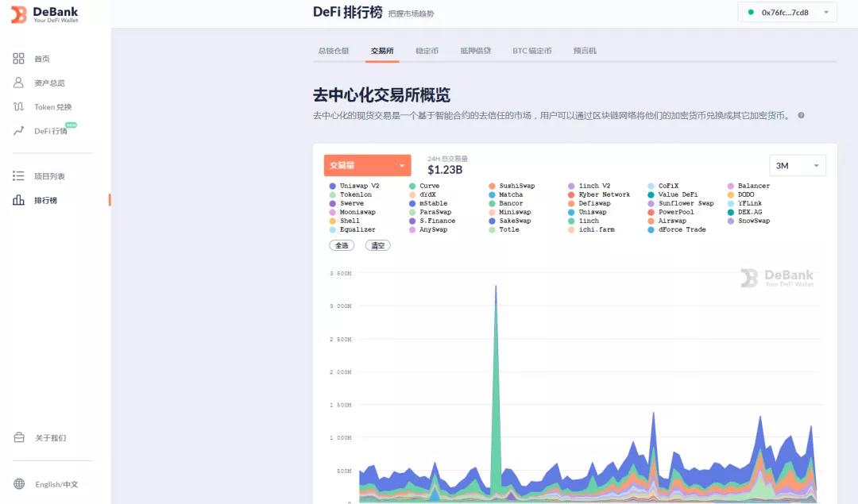Click the Curve color dot in the legend

point(411,185)
